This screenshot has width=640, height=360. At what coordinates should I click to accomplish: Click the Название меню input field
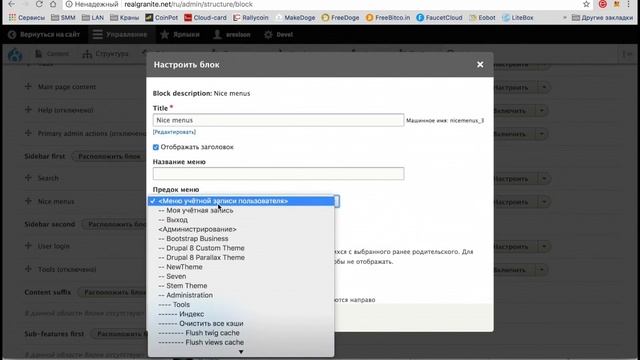278,173
